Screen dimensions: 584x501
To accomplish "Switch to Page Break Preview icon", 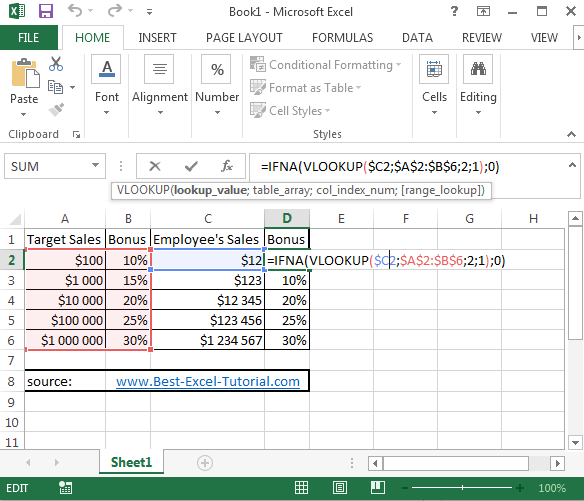I will 378,488.
